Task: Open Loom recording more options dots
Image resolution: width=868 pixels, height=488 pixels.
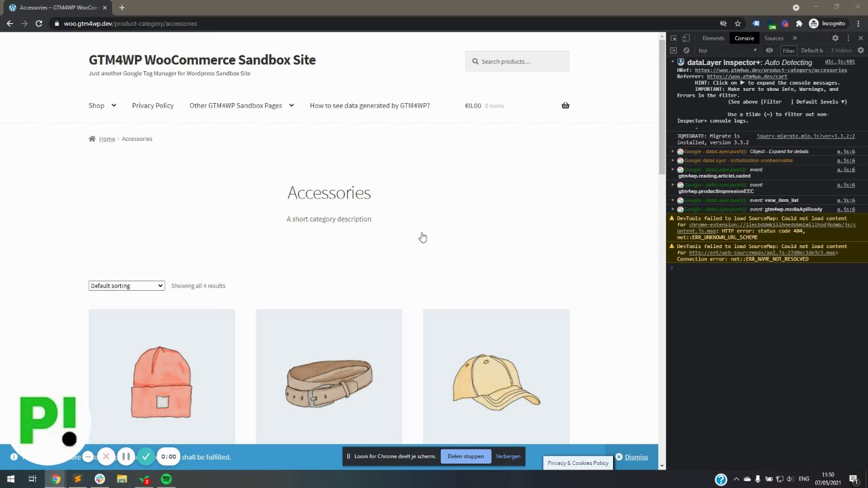Action: (x=88, y=457)
